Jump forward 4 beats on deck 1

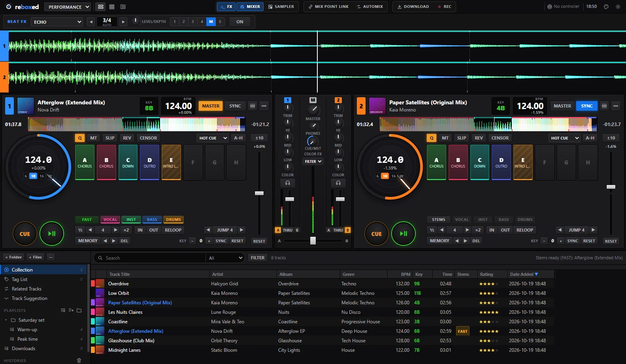[x=241, y=230]
